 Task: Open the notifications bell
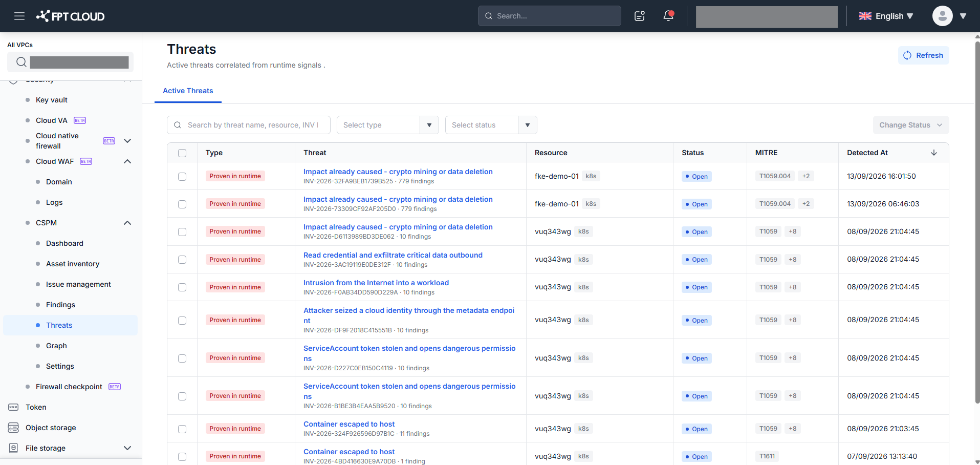[668, 16]
